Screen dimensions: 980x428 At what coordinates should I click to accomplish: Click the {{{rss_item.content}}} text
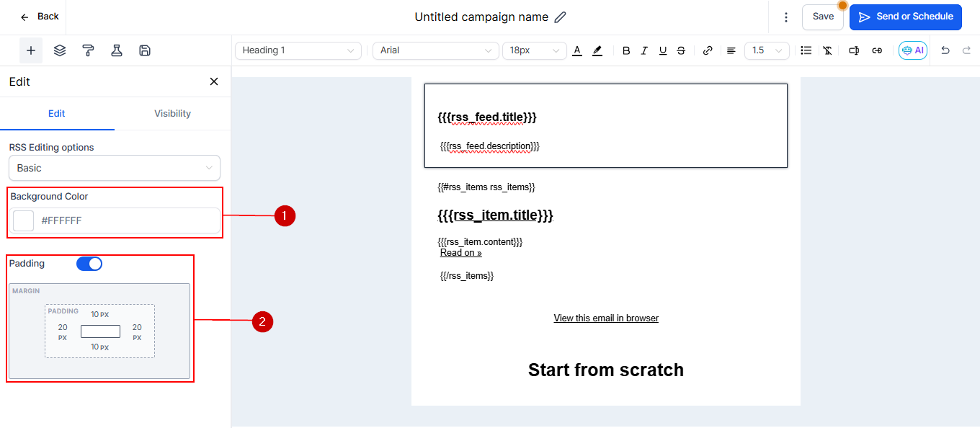tap(480, 242)
